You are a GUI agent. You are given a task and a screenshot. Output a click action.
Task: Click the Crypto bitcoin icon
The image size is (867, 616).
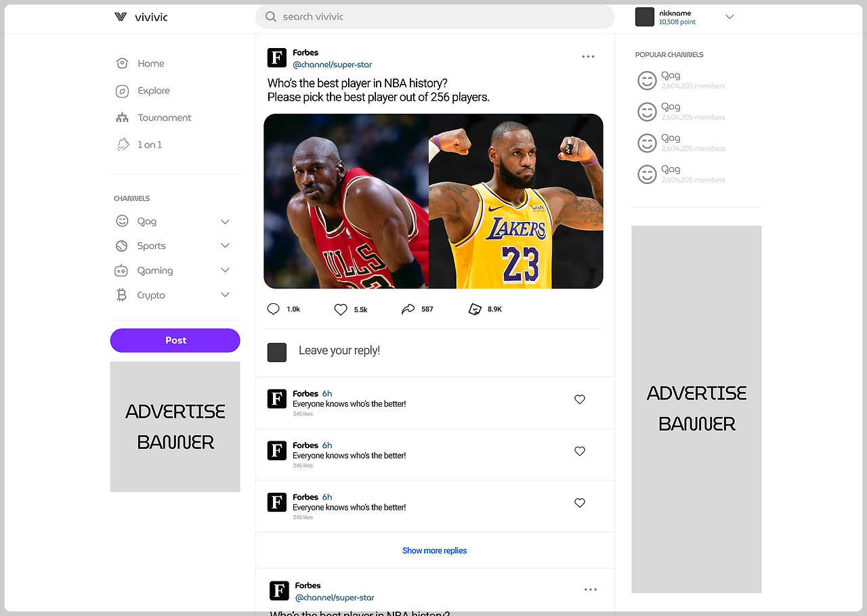coord(122,295)
